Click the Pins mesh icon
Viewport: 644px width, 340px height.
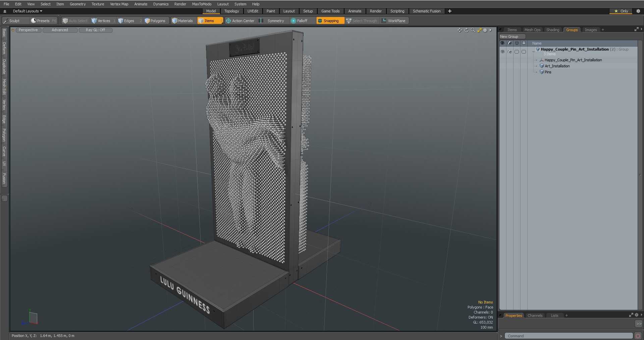coord(542,72)
